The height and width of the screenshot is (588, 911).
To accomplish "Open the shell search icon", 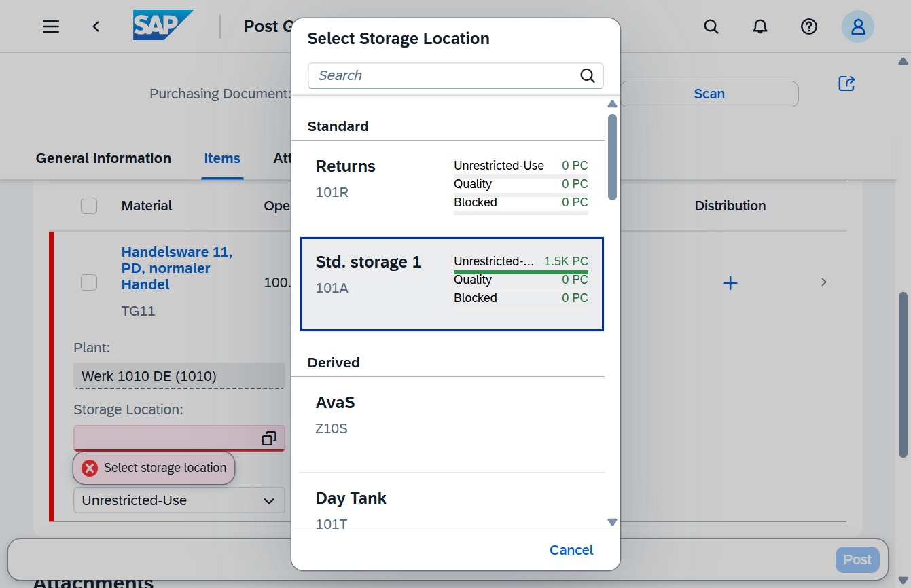I will point(711,26).
